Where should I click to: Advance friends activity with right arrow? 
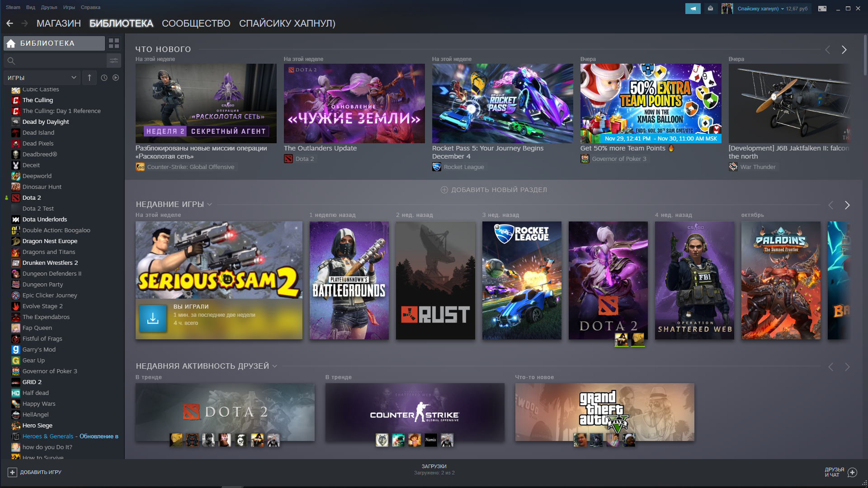pos(847,367)
